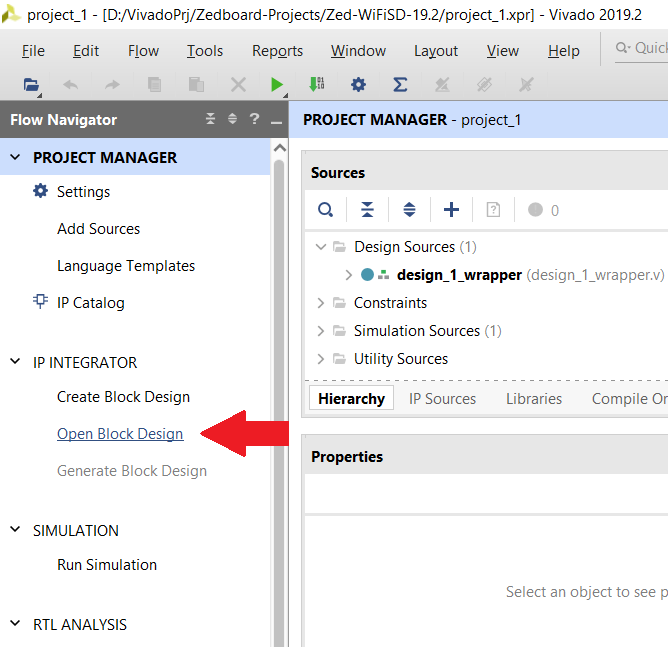Click the green Run play icon

point(277,85)
